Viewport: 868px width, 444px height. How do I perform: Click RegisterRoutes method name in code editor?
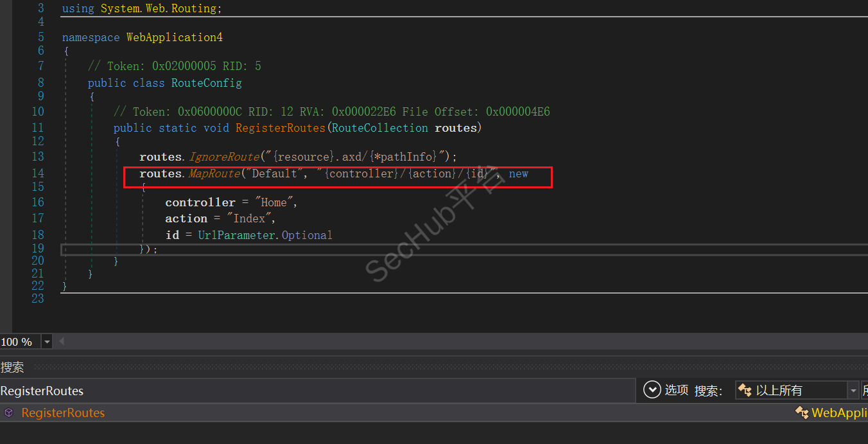(280, 128)
